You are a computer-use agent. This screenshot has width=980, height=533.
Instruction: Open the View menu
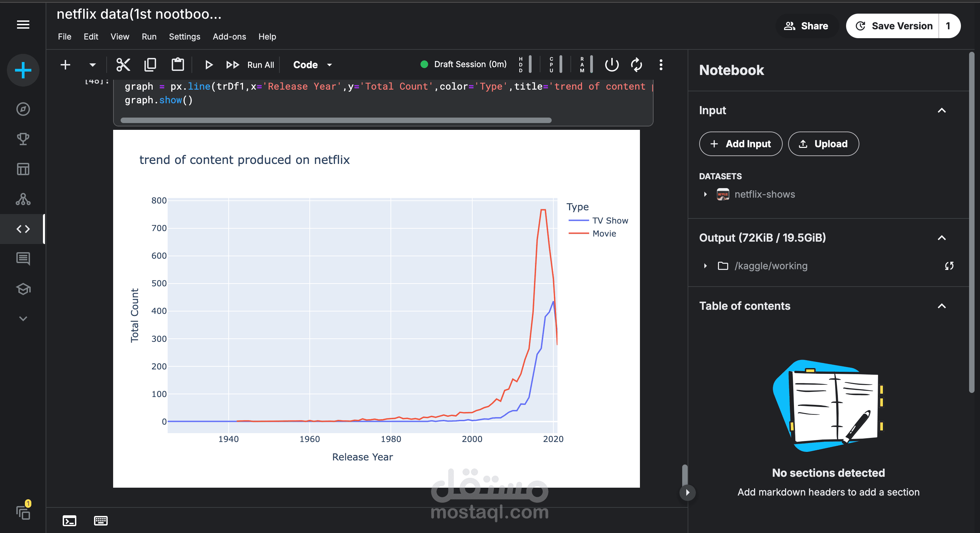pyautogui.click(x=120, y=36)
